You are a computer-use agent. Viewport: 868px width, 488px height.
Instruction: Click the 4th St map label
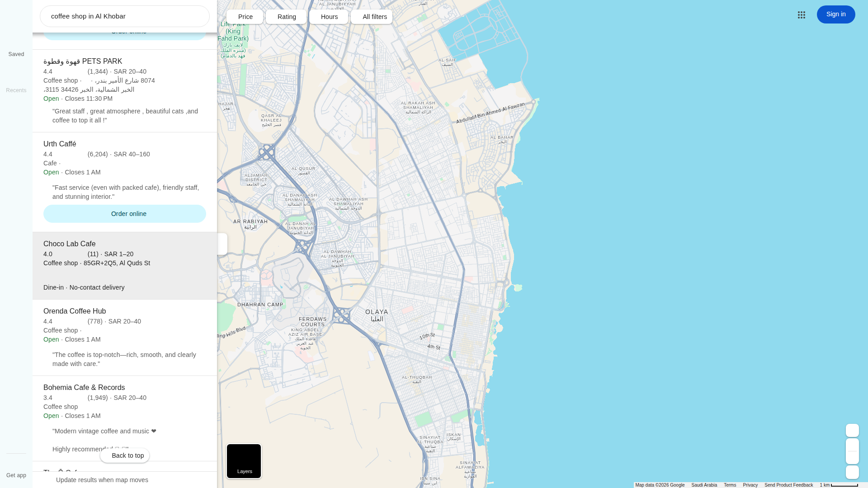[434, 347]
